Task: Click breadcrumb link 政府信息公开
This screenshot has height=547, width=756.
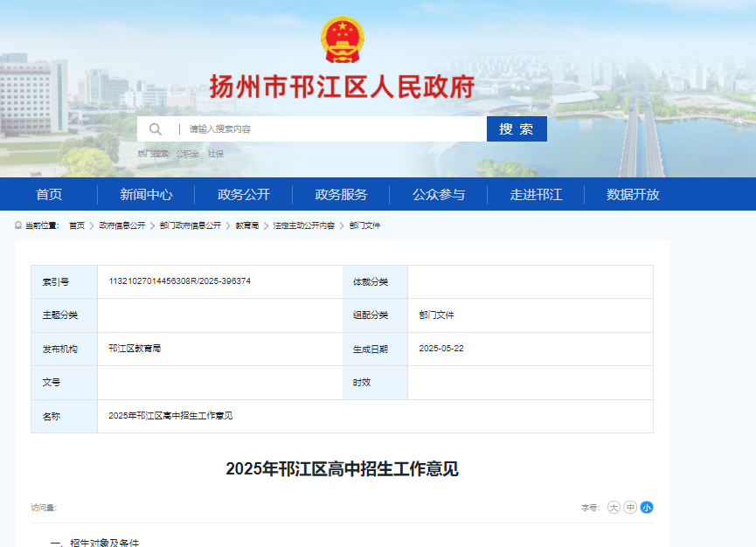Action: pos(122,225)
